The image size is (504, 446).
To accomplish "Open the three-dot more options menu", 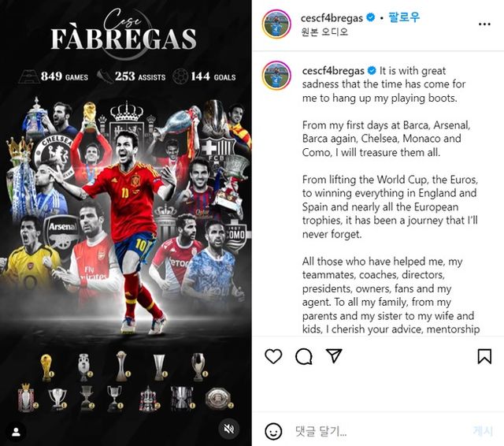I will click(484, 24).
